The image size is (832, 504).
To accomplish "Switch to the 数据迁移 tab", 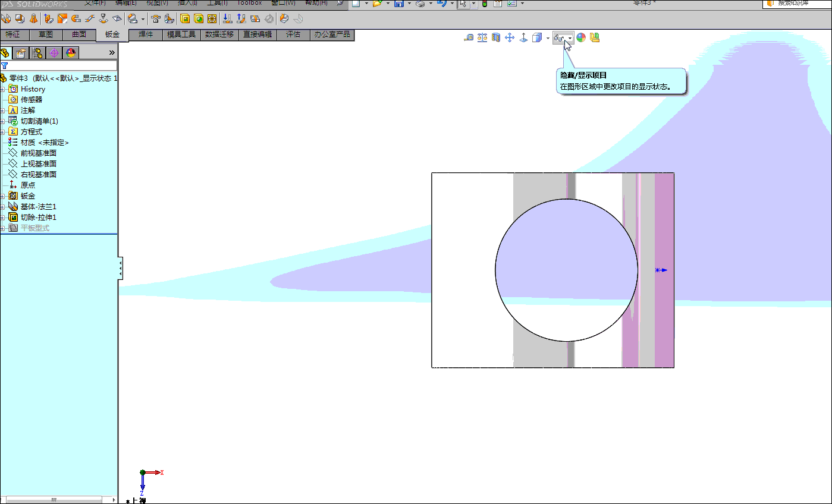I will coord(219,34).
